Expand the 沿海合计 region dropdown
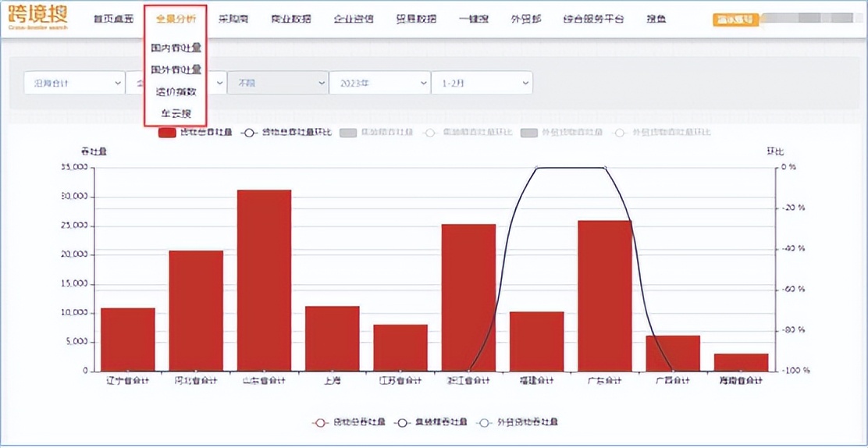868x448 pixels. pos(74,83)
